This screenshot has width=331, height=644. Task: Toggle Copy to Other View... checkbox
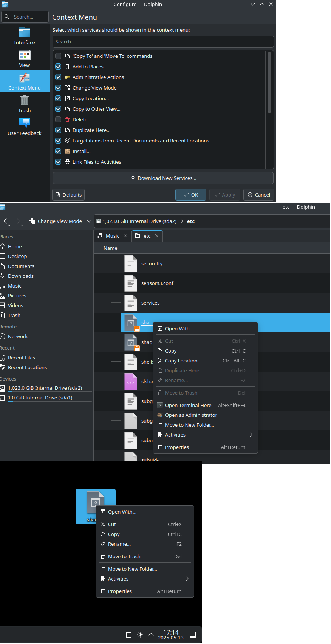(x=58, y=109)
